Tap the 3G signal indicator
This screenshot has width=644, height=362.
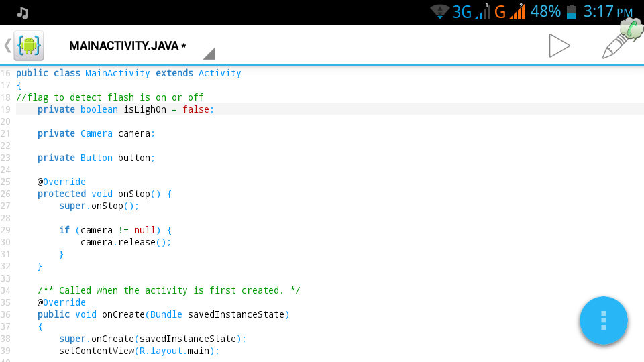[471, 12]
